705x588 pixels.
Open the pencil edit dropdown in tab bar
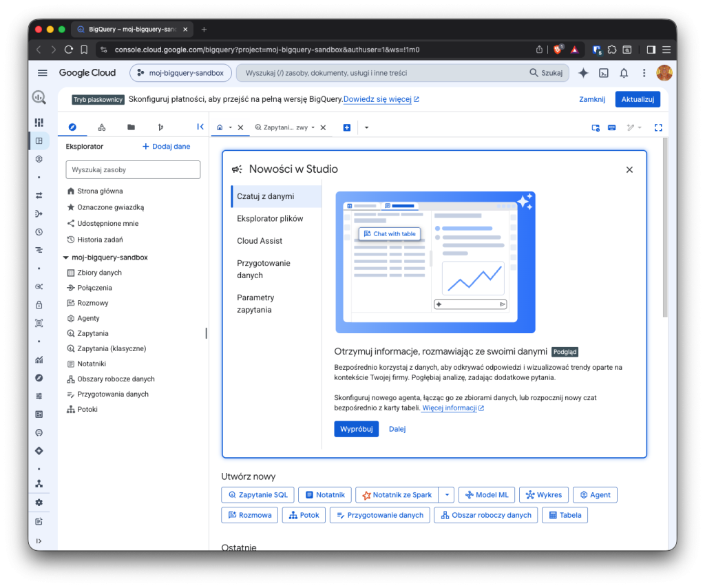(x=634, y=127)
